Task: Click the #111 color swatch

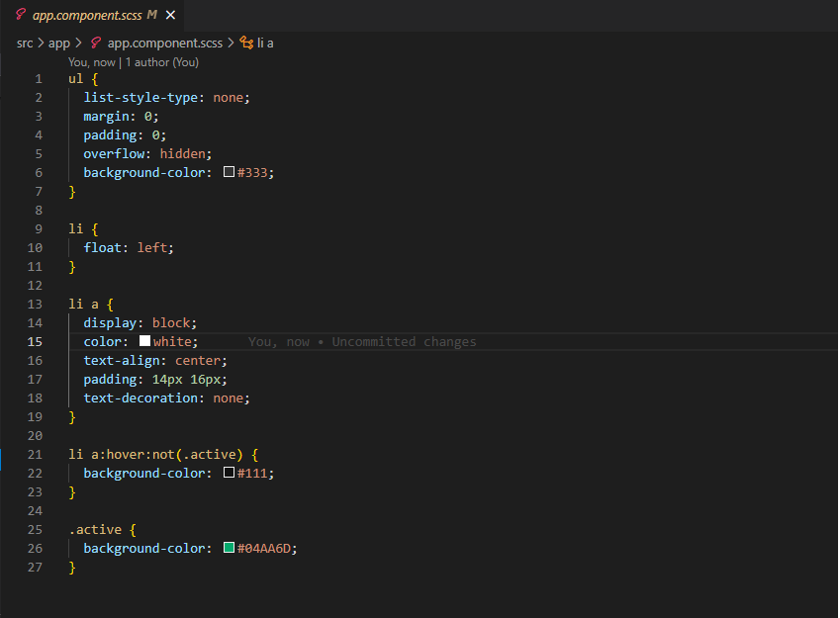Action: tap(229, 474)
